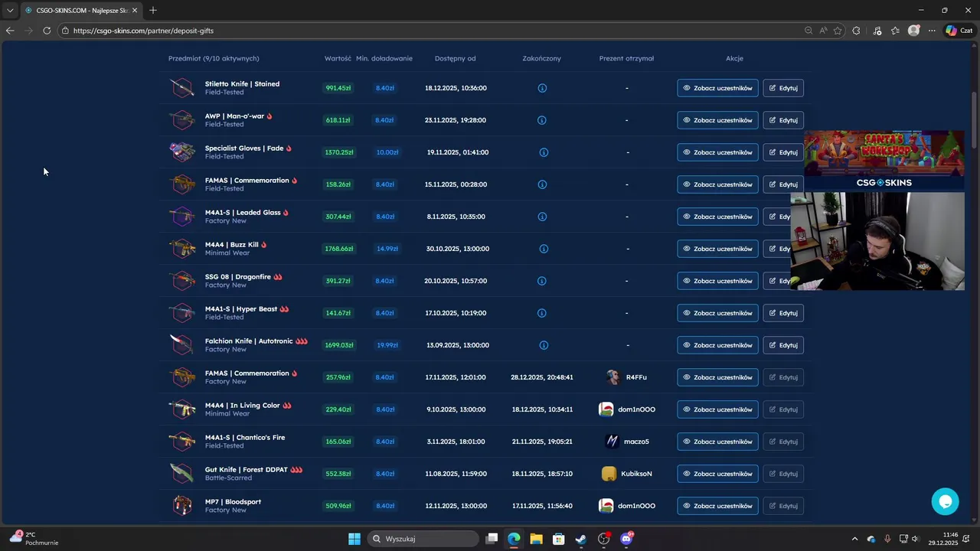This screenshot has height=551, width=980.
Task: Open the browser profile avatar
Action: coord(913,31)
